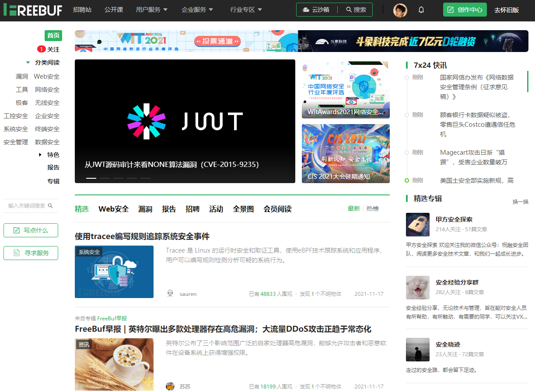
Task: Go to the first carousel slide indicator
Action: [91, 178]
